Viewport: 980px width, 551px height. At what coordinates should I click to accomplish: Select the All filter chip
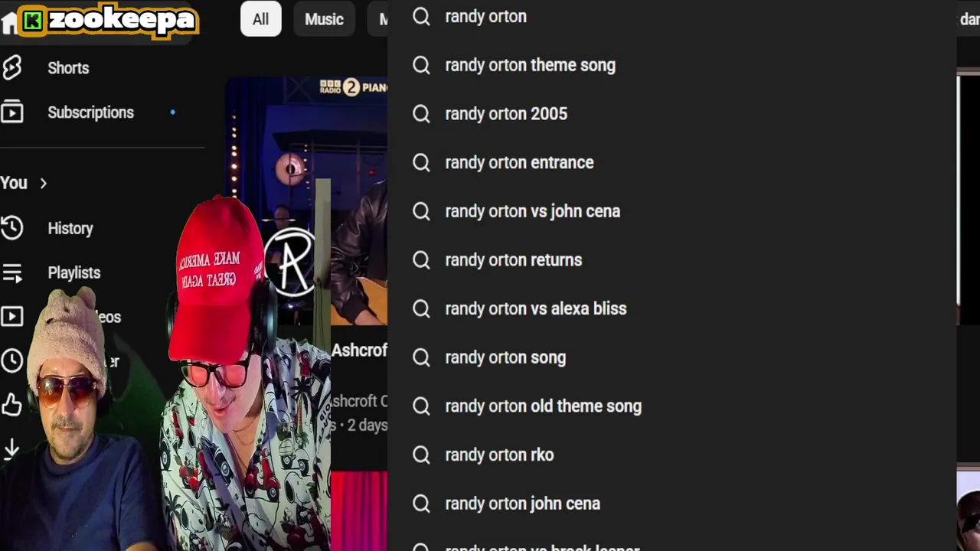tap(260, 19)
